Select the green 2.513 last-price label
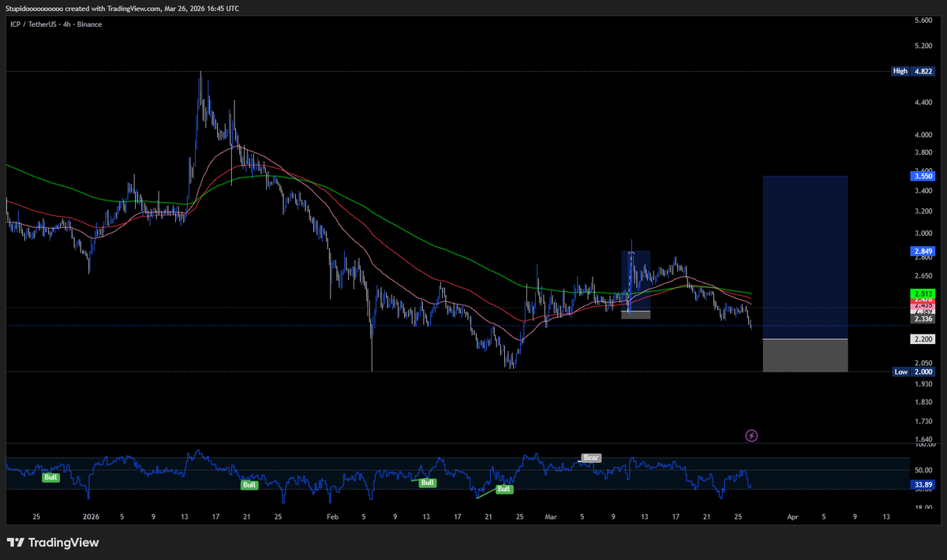The width and height of the screenshot is (947, 560). pos(922,293)
